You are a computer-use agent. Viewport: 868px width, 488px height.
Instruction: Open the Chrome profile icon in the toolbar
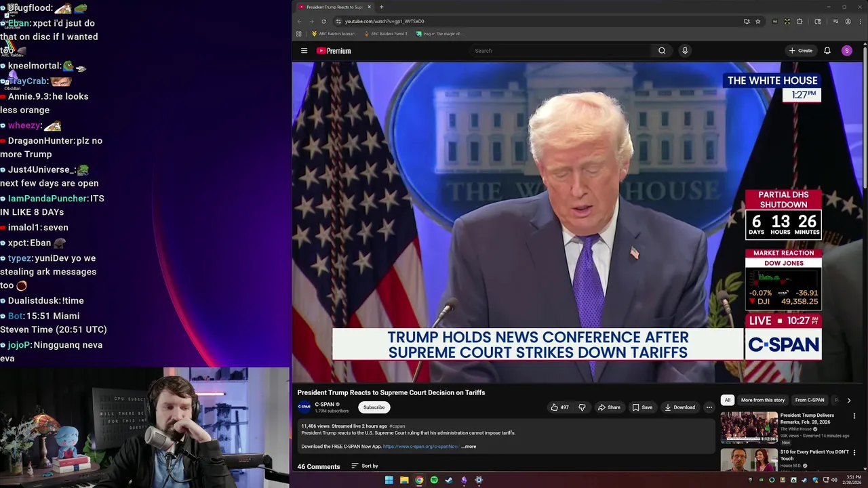(848, 21)
